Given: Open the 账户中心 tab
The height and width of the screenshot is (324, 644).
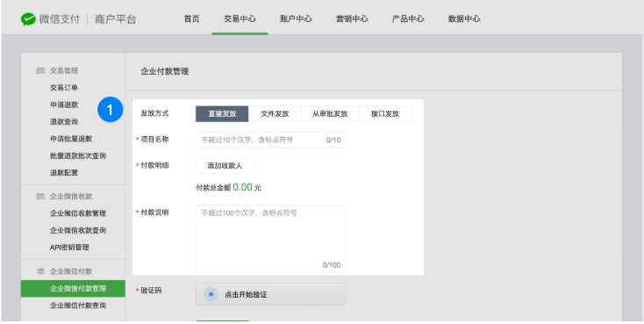Looking at the screenshot, I should tap(296, 19).
